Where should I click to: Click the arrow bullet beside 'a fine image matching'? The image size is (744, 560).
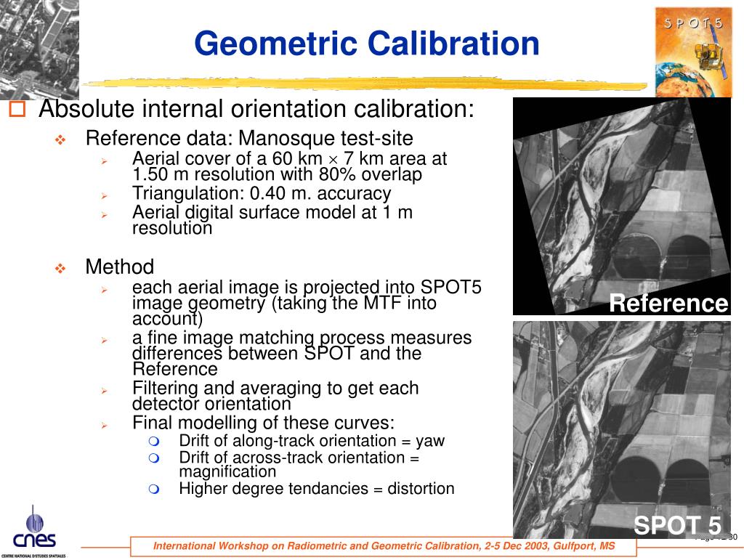coord(105,340)
